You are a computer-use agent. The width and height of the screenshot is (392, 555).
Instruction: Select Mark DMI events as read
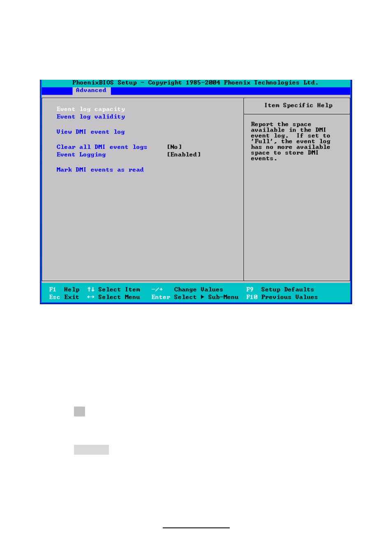point(100,170)
